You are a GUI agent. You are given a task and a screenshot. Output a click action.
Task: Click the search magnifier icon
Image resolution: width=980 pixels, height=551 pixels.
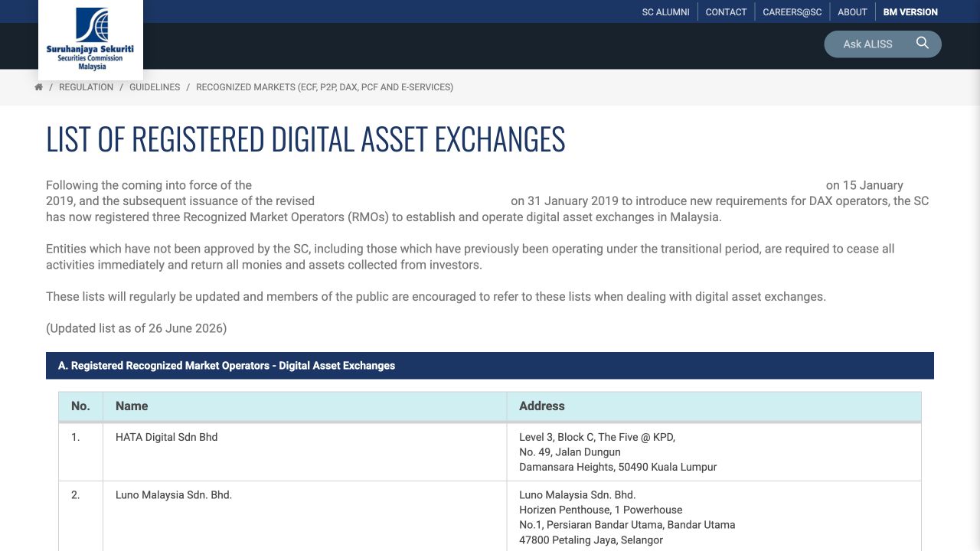(x=923, y=44)
